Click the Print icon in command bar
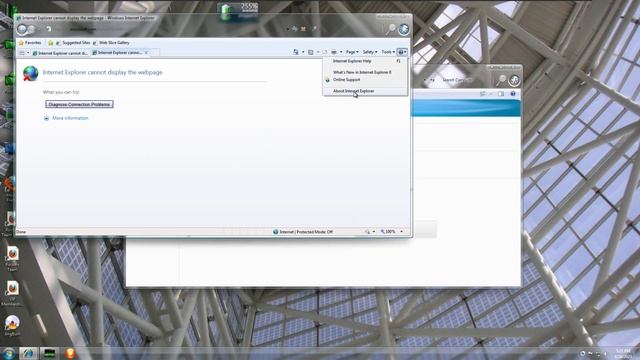Viewport: 640px width, 360px height. tap(334, 52)
